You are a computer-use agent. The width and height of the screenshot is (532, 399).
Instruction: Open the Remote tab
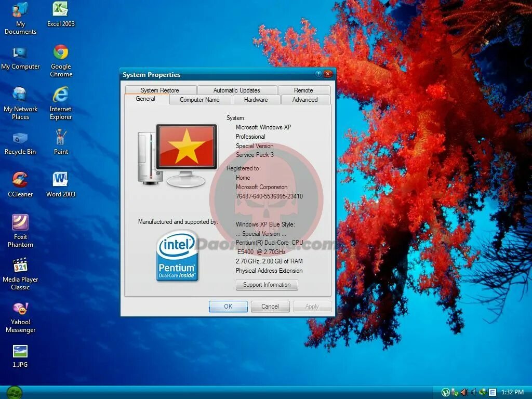[x=303, y=90]
